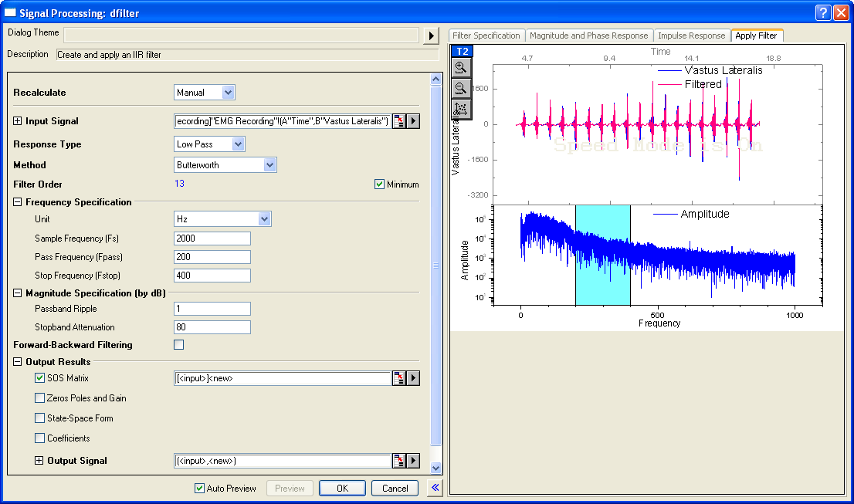Collapse the Frequency Specification section
The height and width of the screenshot is (504, 854).
(x=18, y=202)
